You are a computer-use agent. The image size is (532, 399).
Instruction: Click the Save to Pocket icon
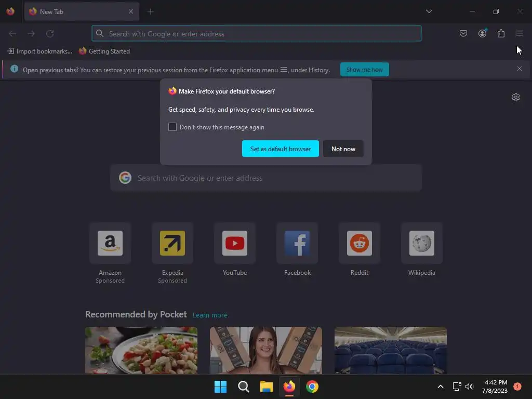coord(463,33)
